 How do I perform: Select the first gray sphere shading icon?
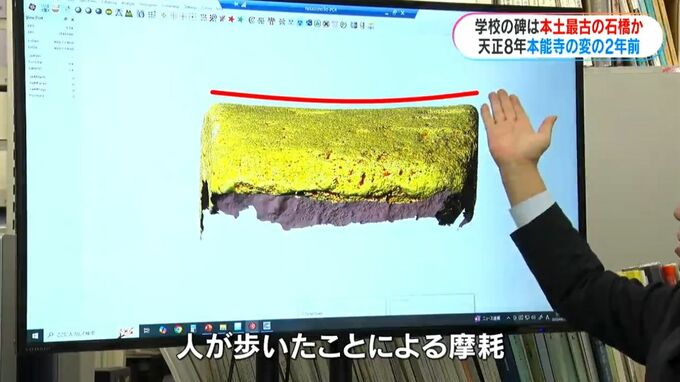(78, 10)
